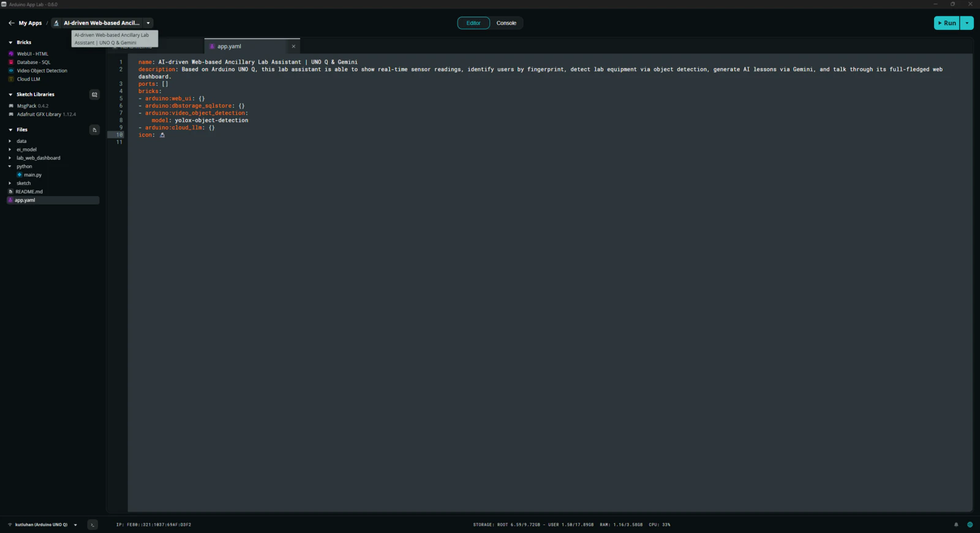The image size is (980, 533).
Task: Select app.yaml in file tree
Action: point(53,200)
